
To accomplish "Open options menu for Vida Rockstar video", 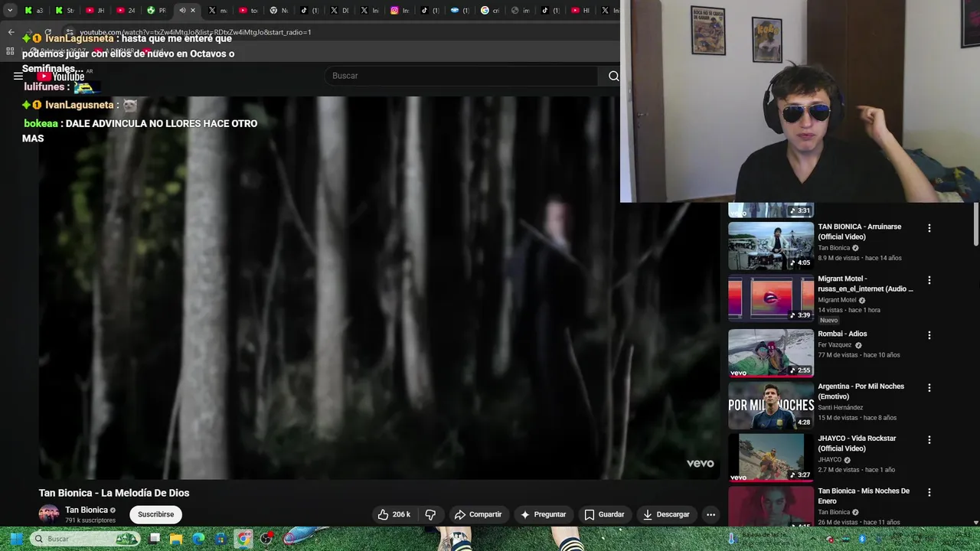I will click(929, 440).
